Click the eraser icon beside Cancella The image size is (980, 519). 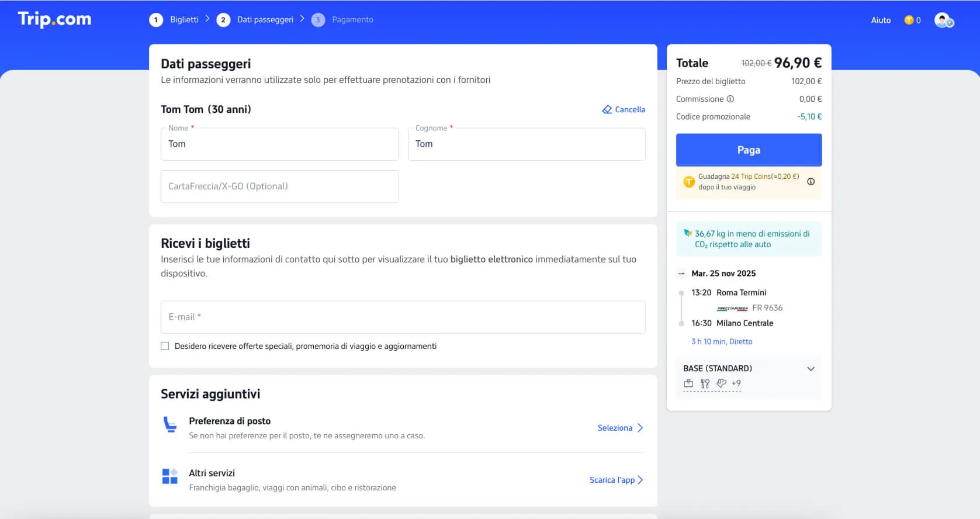607,109
